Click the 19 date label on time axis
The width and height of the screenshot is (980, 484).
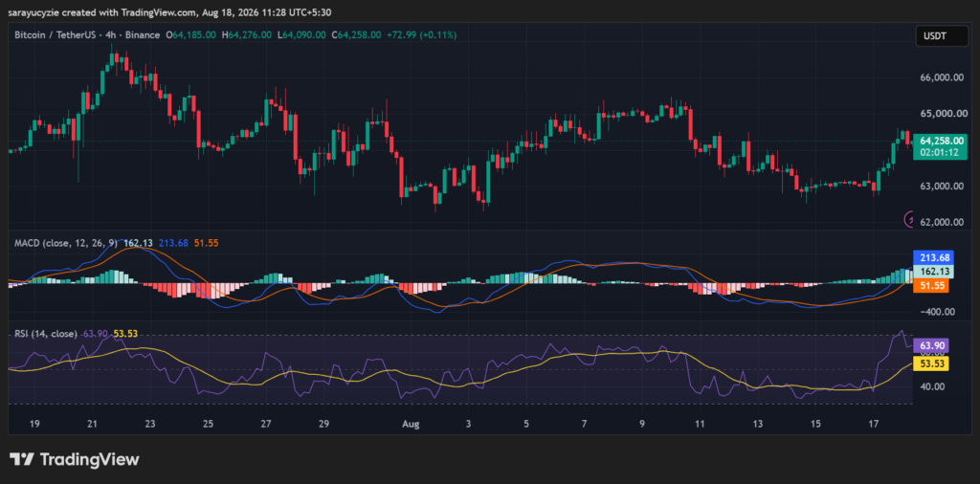pyautogui.click(x=34, y=424)
